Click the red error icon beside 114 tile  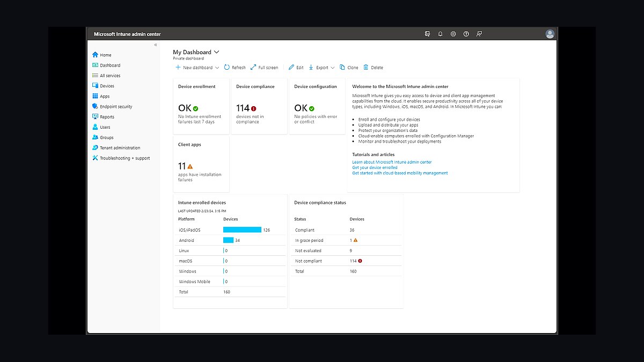click(254, 108)
